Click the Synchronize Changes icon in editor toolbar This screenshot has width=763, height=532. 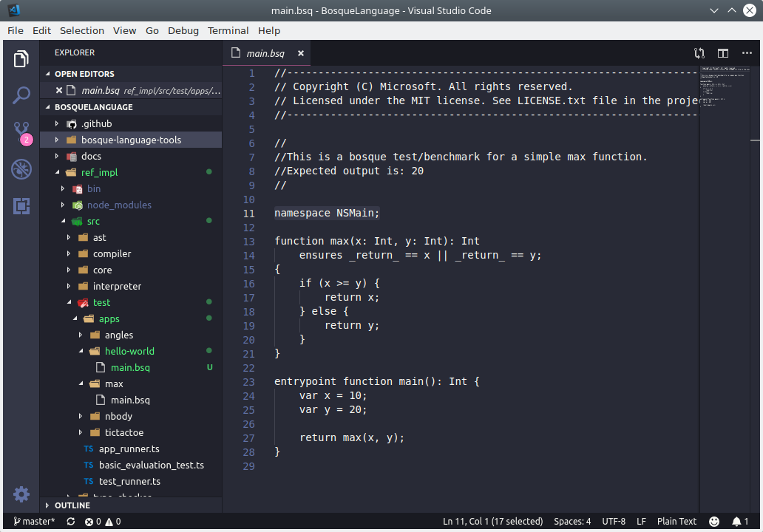(699, 53)
